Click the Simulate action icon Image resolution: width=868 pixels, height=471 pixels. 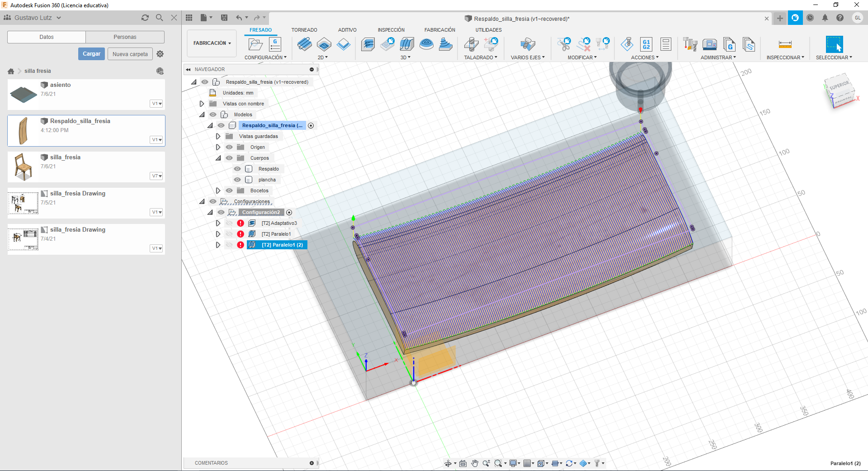[627, 44]
